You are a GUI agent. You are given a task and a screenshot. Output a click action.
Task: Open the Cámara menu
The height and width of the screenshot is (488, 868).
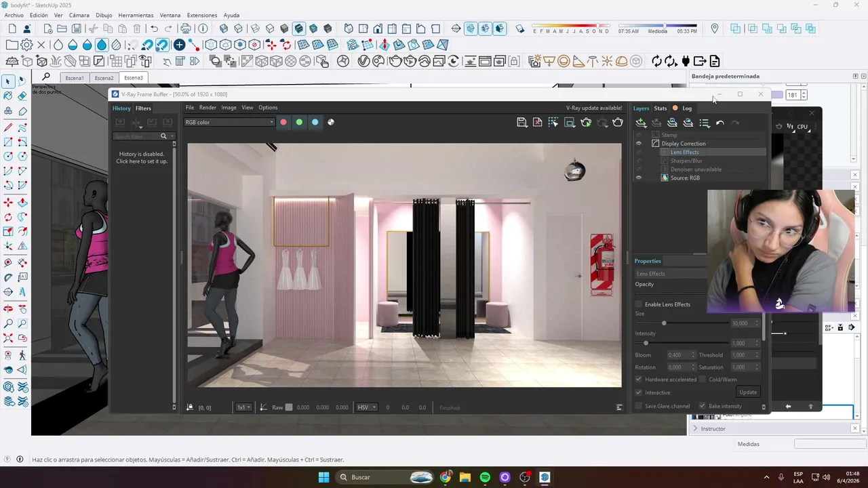pos(79,15)
